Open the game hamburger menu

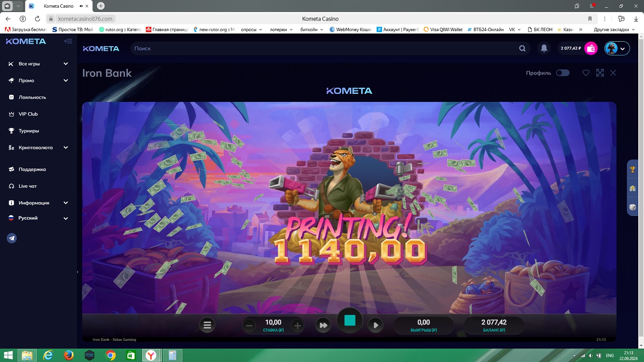[207, 325]
